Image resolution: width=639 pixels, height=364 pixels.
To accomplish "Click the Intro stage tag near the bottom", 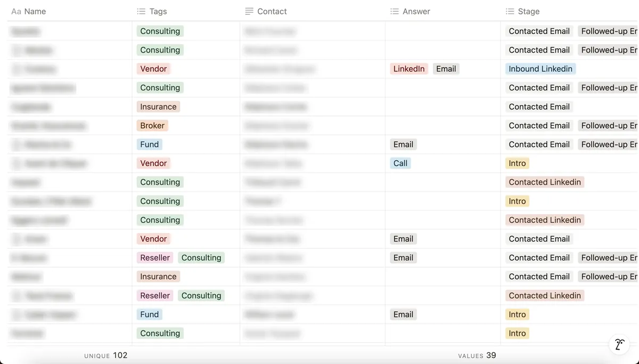I will [x=517, y=333].
